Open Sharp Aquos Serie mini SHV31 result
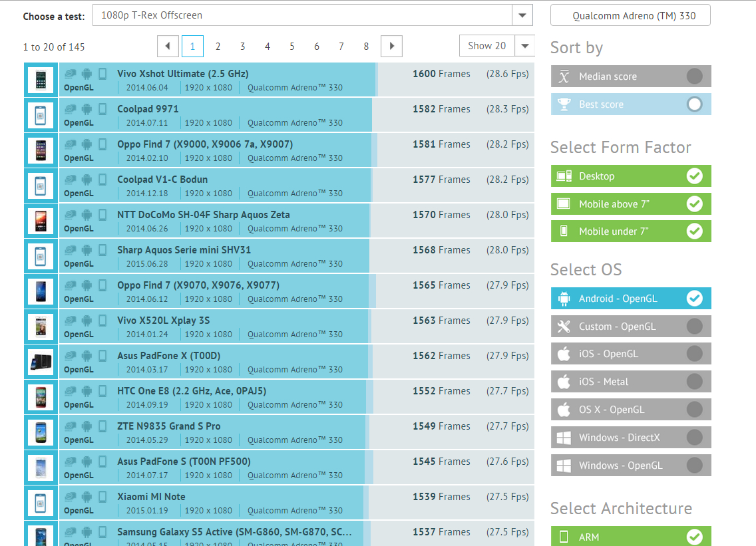Screen dimensions: 756x546 [x=184, y=249]
